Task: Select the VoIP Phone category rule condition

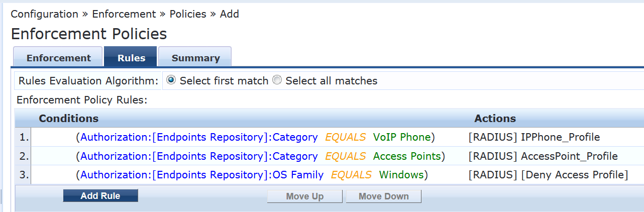Action: pyautogui.click(x=255, y=137)
